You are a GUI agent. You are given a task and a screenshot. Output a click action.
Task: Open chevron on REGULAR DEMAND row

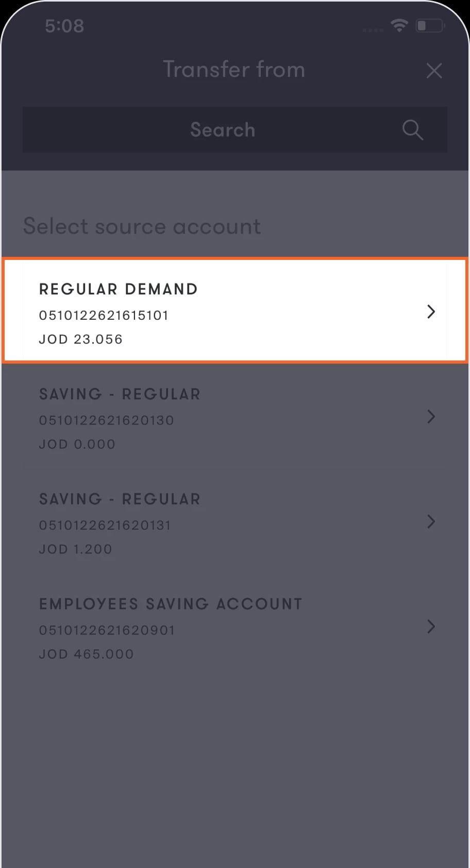(x=431, y=312)
